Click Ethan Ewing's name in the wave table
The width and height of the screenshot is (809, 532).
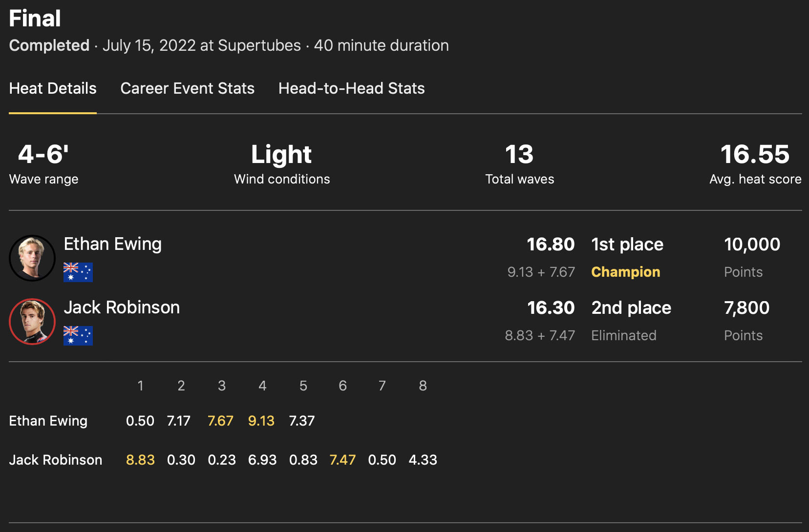click(x=48, y=421)
